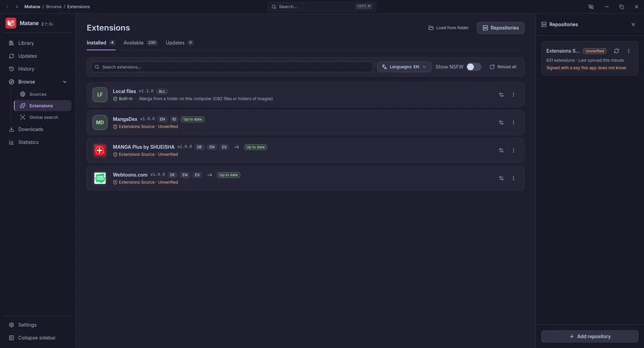Click the ES badge on MANGA Plus
644x348 pixels.
[224, 147]
